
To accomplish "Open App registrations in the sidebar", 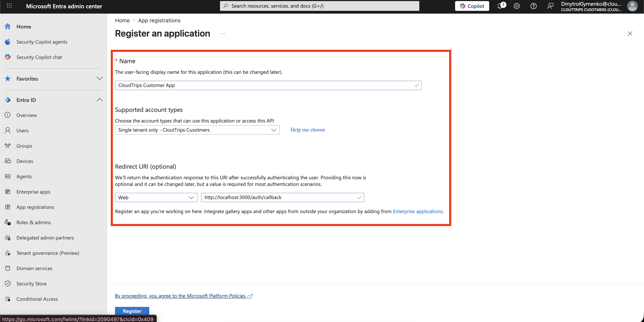I will click(35, 207).
